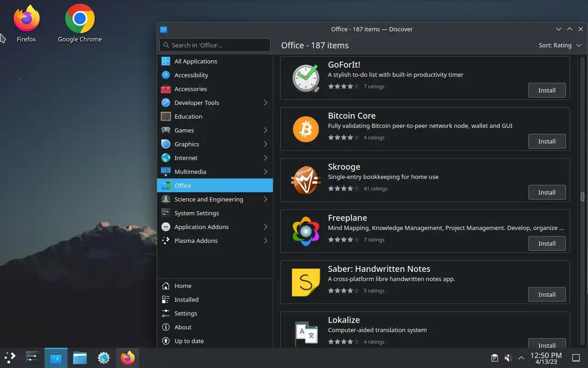Screen dimensions: 588x368
Task: Open the taskbar settings mixer icon
Action: pos(32,357)
